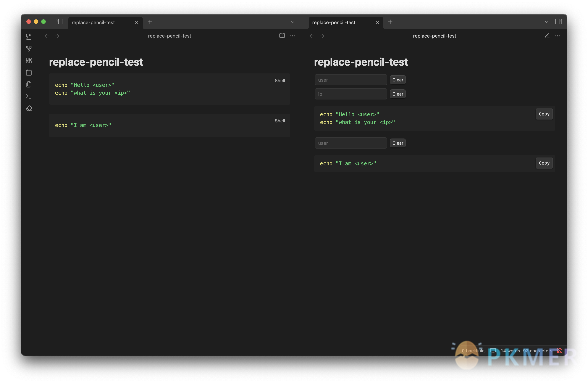Click the eraser icon in ribbon
Image resolution: width=588 pixels, height=383 pixels.
(29, 108)
